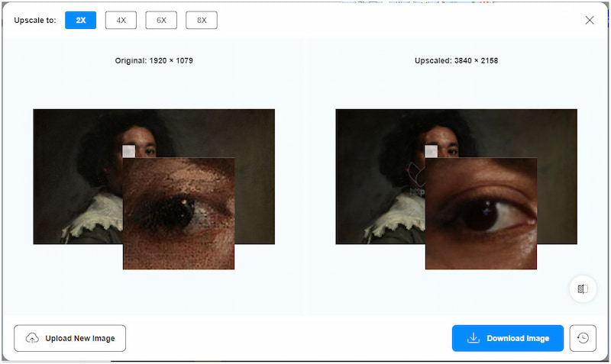This screenshot has height=364, width=611.
Task: Click the Download Image button
Action: (508, 338)
